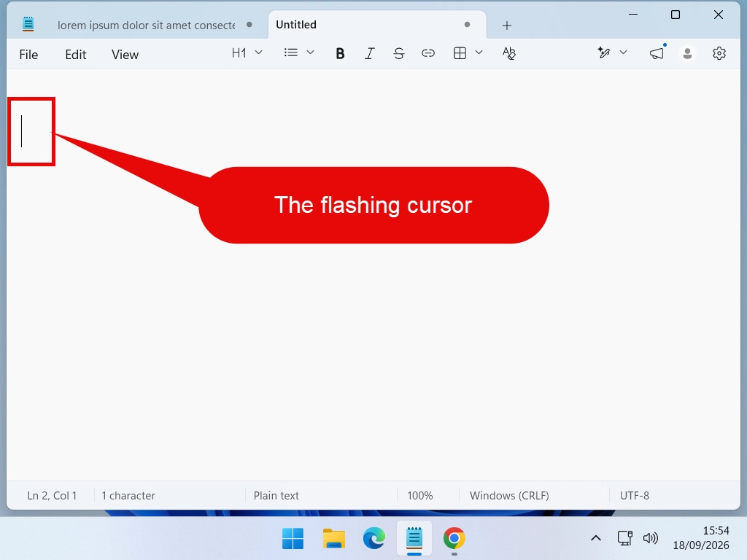
Task: Open the Edit menu
Action: 76,54
